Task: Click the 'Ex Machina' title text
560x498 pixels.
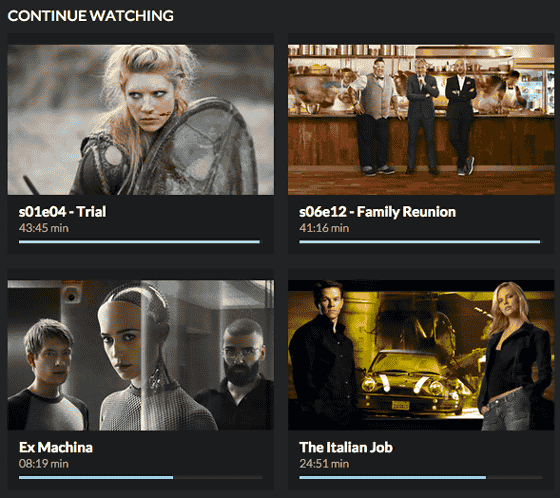Action: pyautogui.click(x=56, y=447)
